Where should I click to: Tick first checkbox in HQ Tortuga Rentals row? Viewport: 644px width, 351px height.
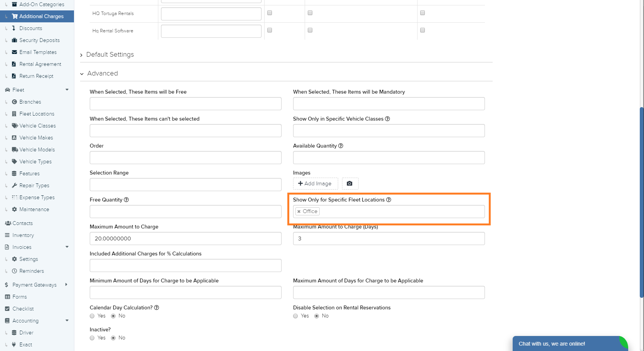[270, 13]
